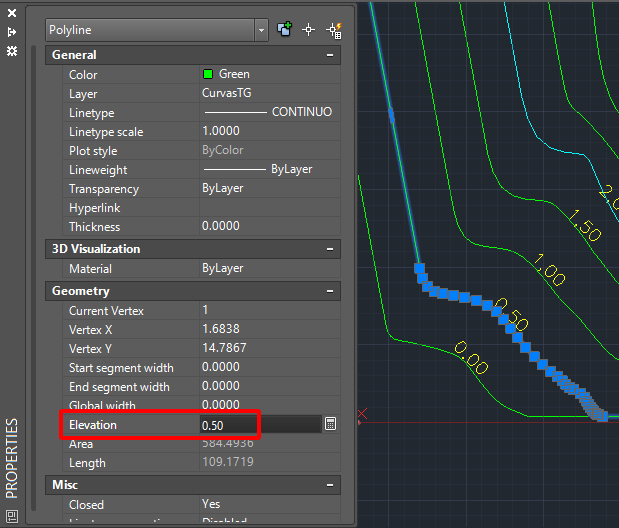Image resolution: width=619 pixels, height=528 pixels.
Task: Click the empty Hyperlink field
Action: 270,207
